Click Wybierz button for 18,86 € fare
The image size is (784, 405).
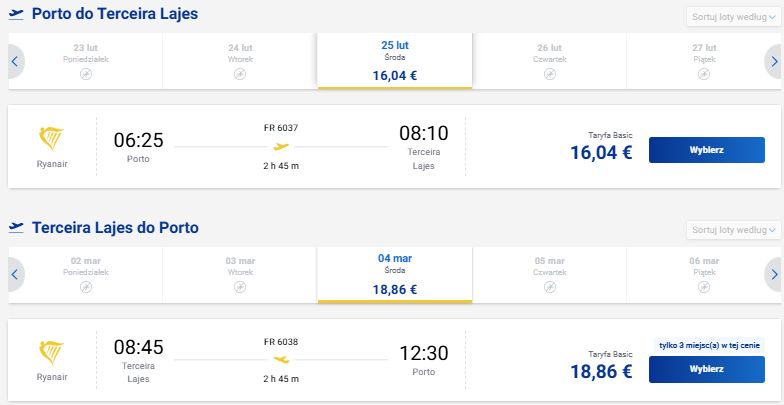click(x=706, y=370)
